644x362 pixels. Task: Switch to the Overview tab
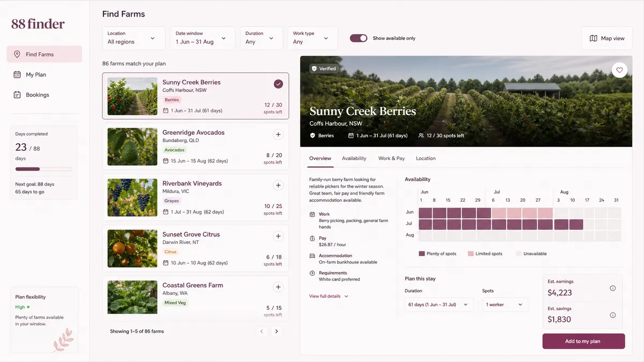[320, 158]
